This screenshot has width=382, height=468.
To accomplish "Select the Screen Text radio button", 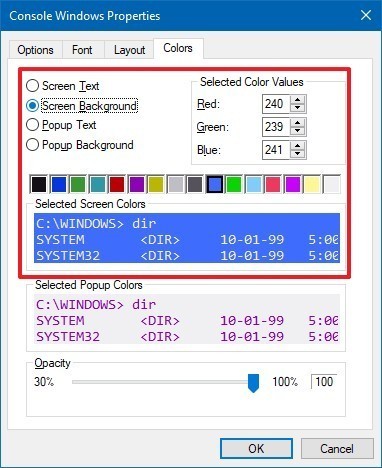I will point(62,86).
